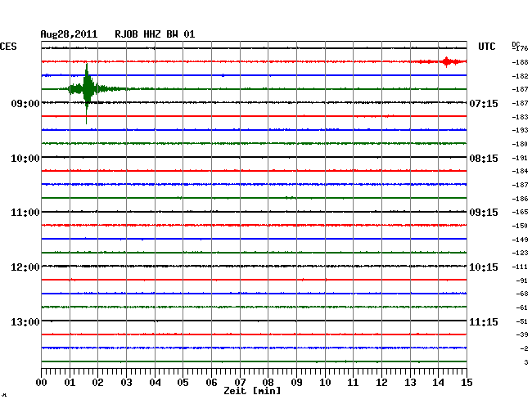Select the x-axis tick label 14
Image resolution: width=532 pixels, height=404 pixels.
tap(439, 383)
